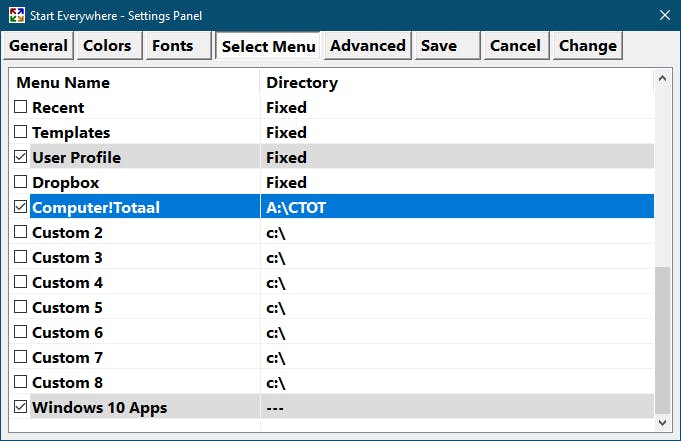Go to the Fonts tab

click(x=173, y=46)
